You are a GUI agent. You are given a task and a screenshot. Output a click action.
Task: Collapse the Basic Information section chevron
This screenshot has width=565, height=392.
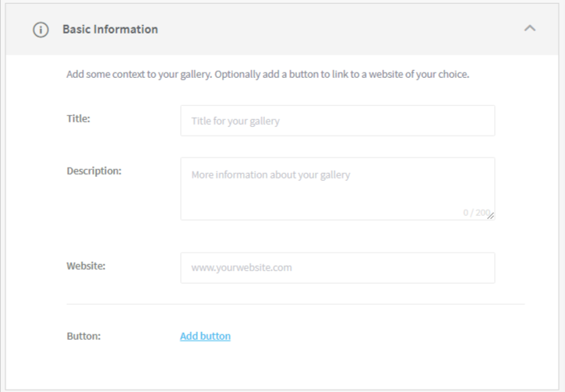[x=530, y=29]
